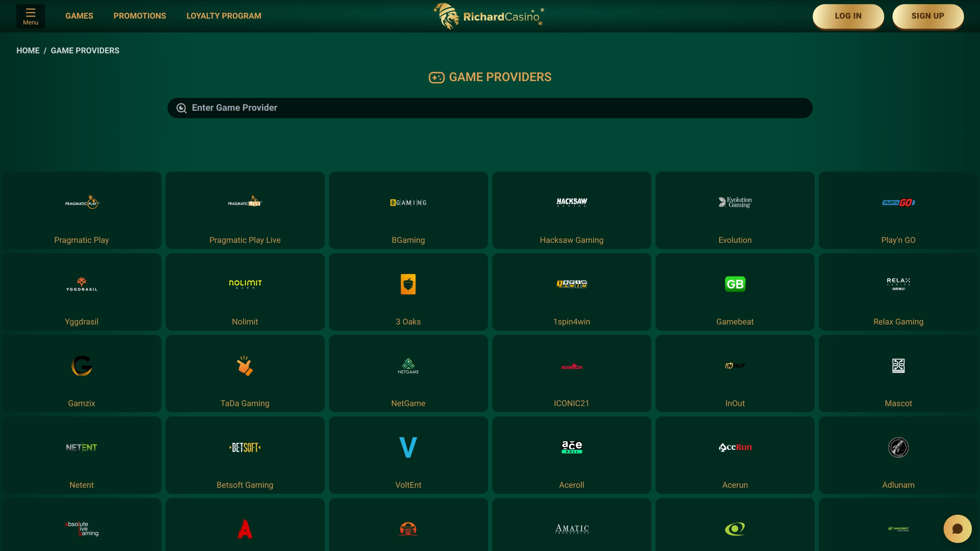Navigate to the LOYALTY PROGRAM section
Image resolution: width=980 pixels, height=551 pixels.
coord(224,16)
